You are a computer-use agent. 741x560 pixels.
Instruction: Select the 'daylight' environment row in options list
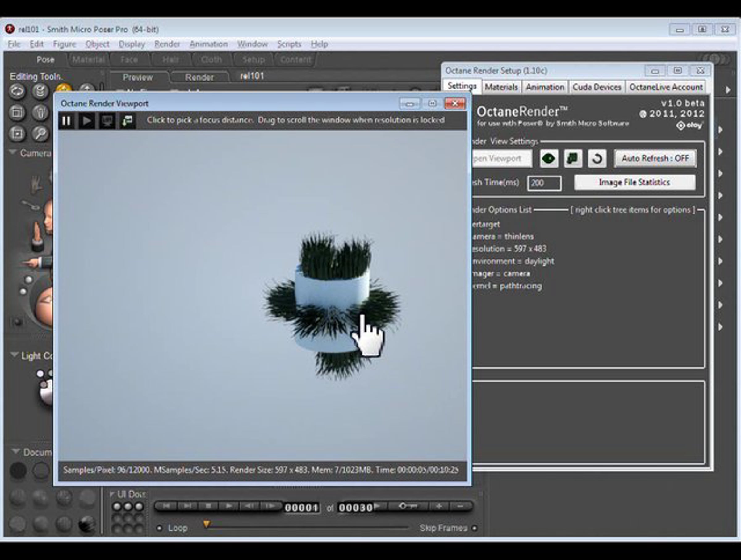(513, 261)
